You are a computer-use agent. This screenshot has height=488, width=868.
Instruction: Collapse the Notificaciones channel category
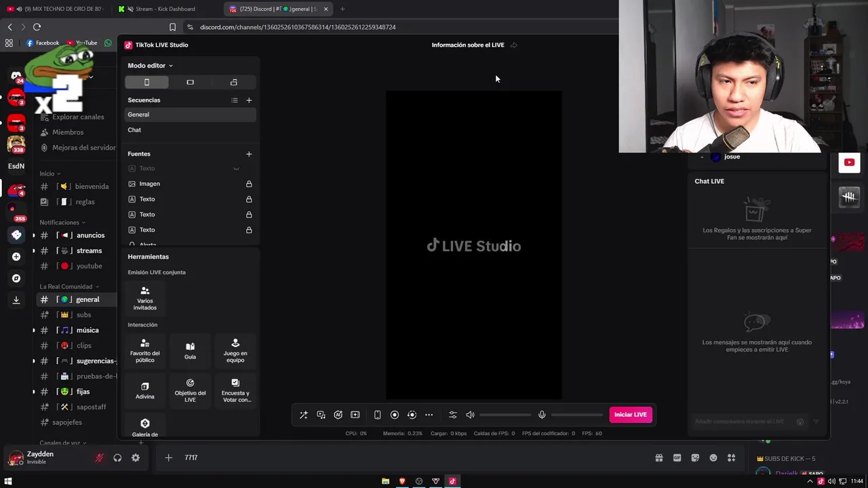pyautogui.click(x=62, y=222)
